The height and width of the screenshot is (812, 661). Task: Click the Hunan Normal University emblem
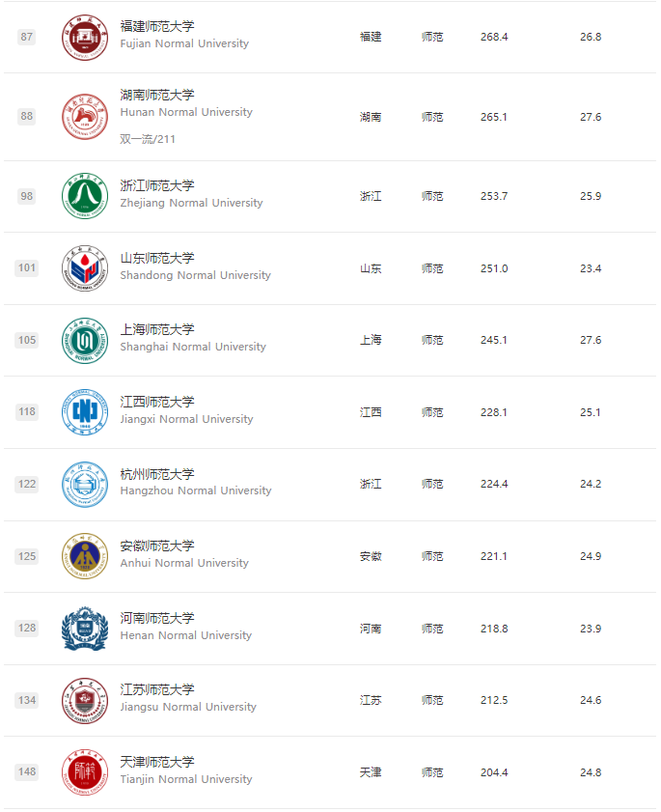point(81,116)
